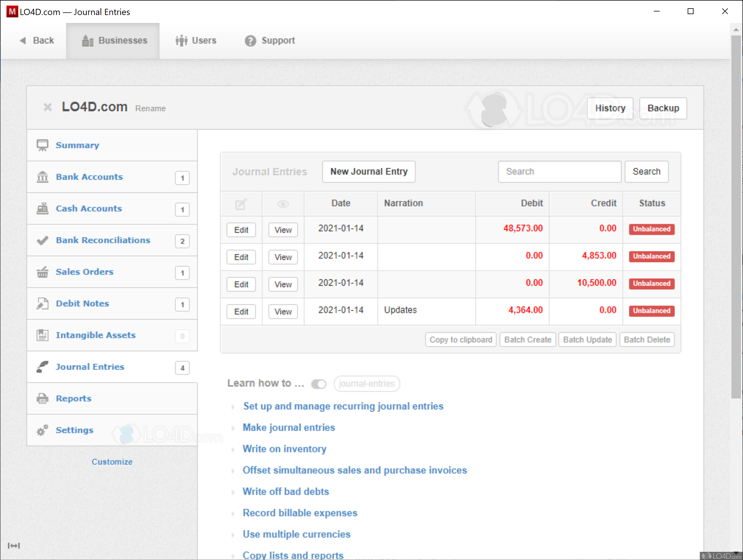Click the Back arrow icon
Image resolution: width=743 pixels, height=560 pixels.
click(23, 41)
